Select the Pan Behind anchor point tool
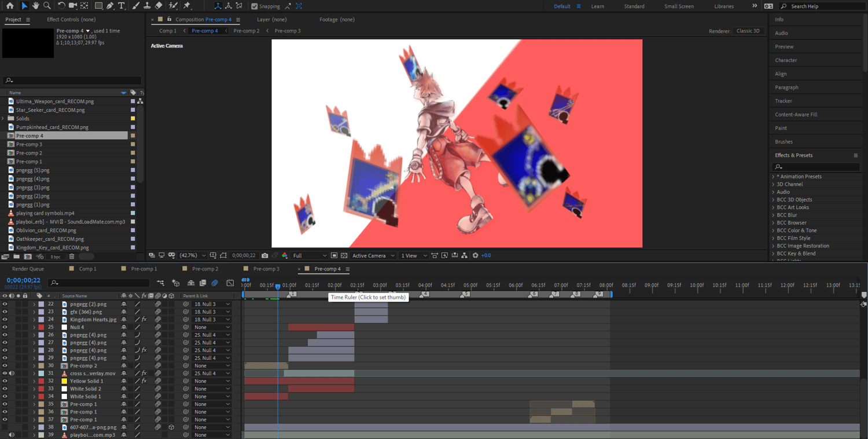 click(84, 6)
